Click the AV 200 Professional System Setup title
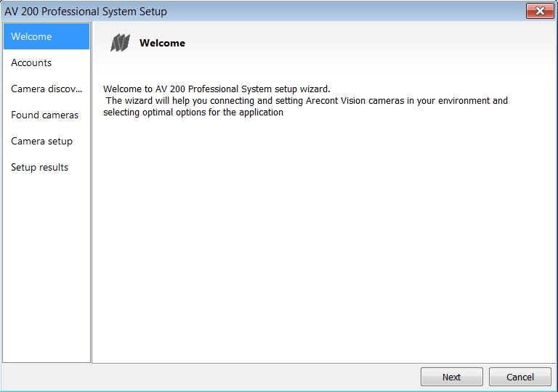558x392 pixels. 86,11
